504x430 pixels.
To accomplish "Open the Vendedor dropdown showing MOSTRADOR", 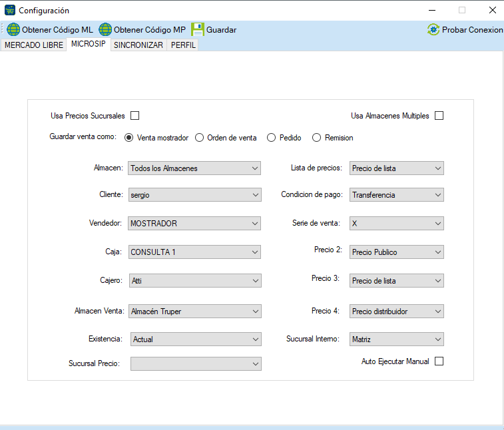I will [194, 224].
